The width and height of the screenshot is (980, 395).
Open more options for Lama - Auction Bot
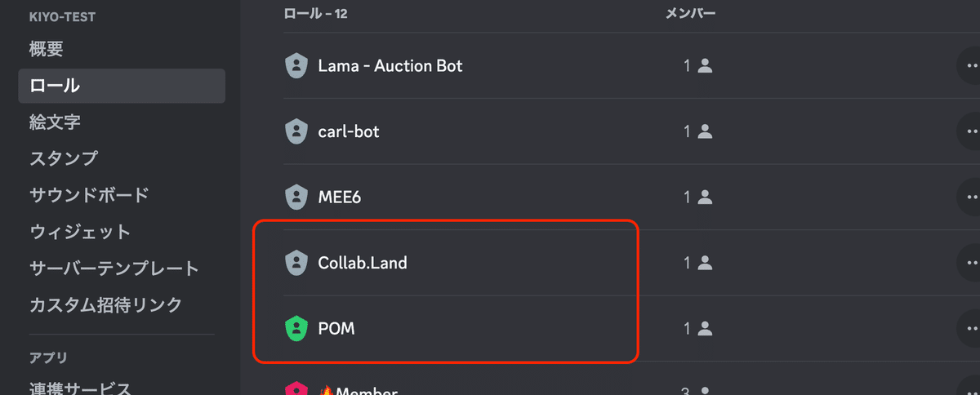[x=969, y=66]
